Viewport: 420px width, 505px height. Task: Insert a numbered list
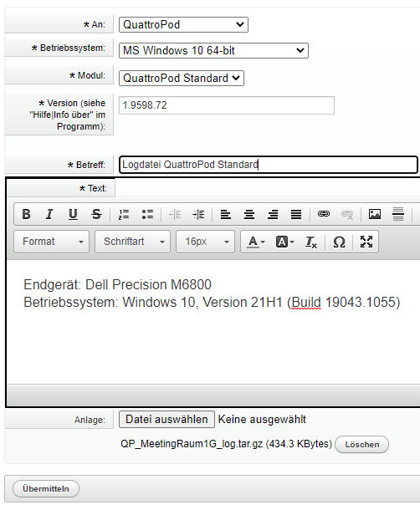[x=124, y=214]
